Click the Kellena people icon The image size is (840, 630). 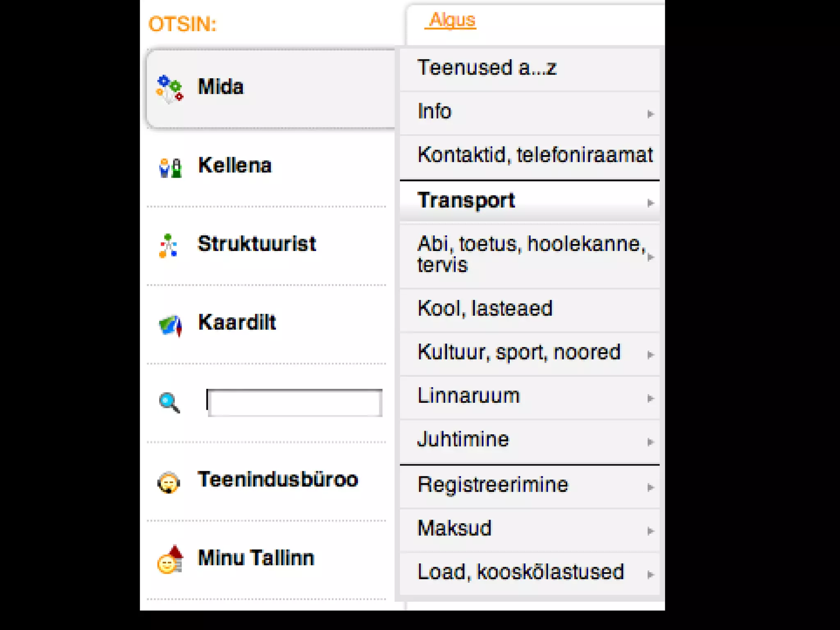tap(170, 167)
